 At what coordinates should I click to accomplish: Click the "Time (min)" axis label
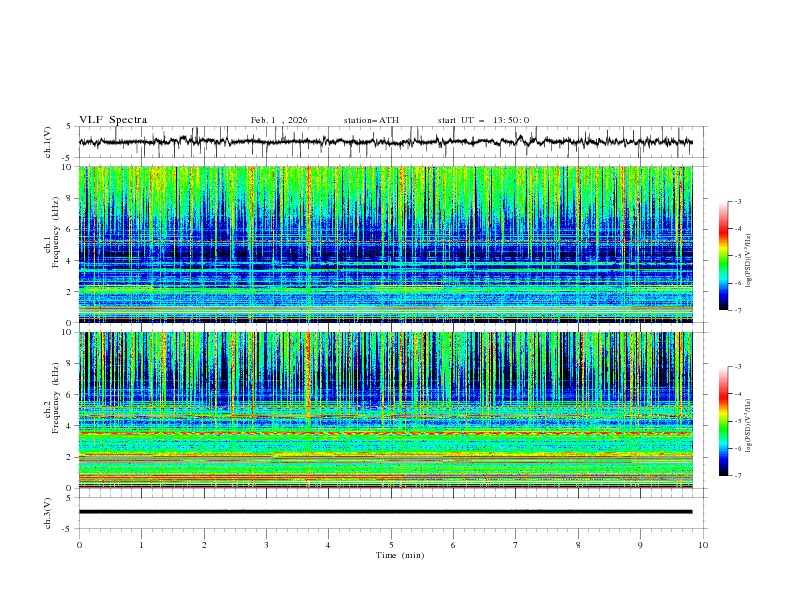click(x=400, y=555)
